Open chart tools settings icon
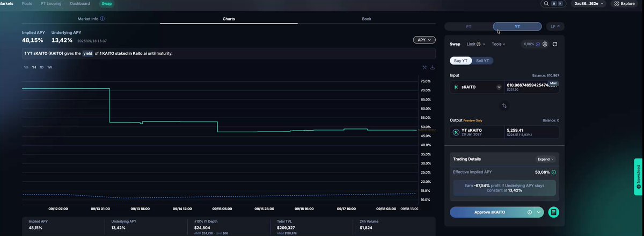 click(x=425, y=67)
